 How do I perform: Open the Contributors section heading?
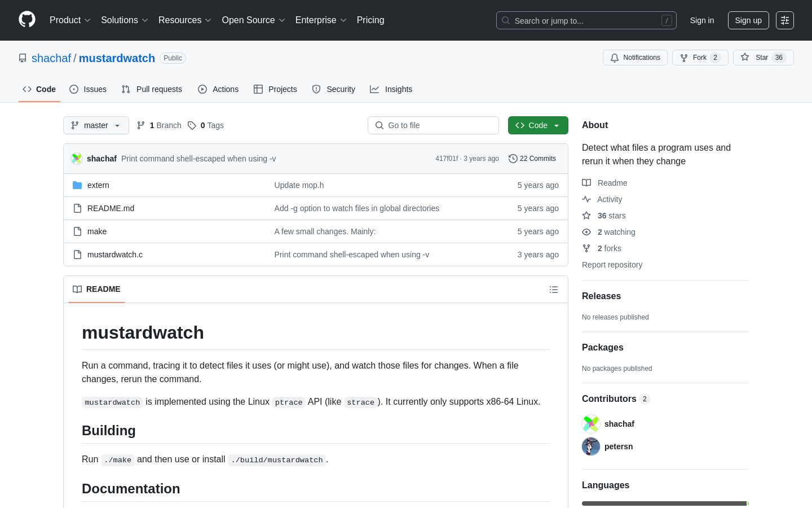tap(609, 399)
